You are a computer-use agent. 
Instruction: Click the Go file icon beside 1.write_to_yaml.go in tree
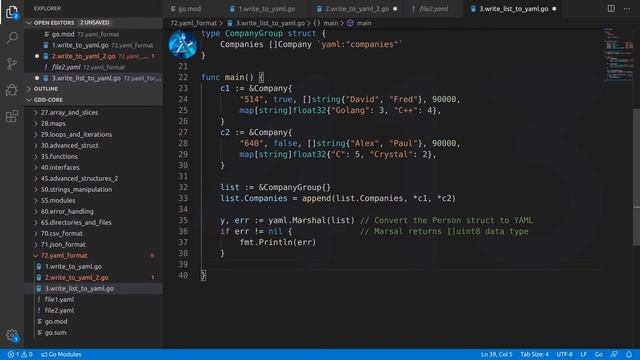39,266
